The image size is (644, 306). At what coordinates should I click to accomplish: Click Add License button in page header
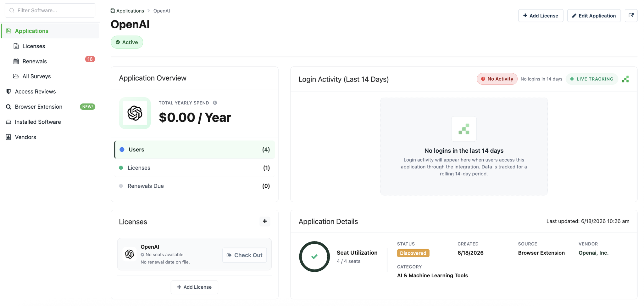tap(541, 15)
